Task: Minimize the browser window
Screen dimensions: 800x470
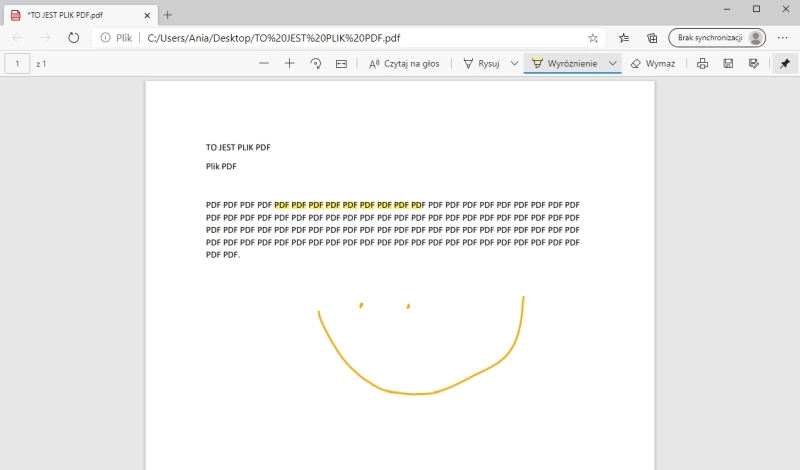Action: coord(727,9)
